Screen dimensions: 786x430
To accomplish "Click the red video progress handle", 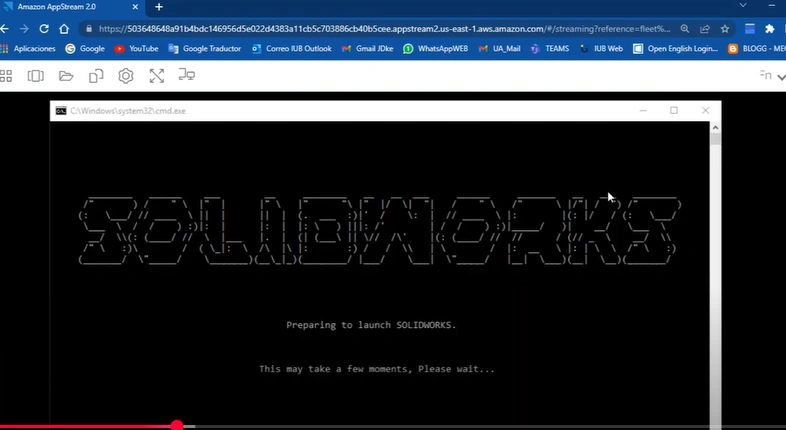I will 176,426.
